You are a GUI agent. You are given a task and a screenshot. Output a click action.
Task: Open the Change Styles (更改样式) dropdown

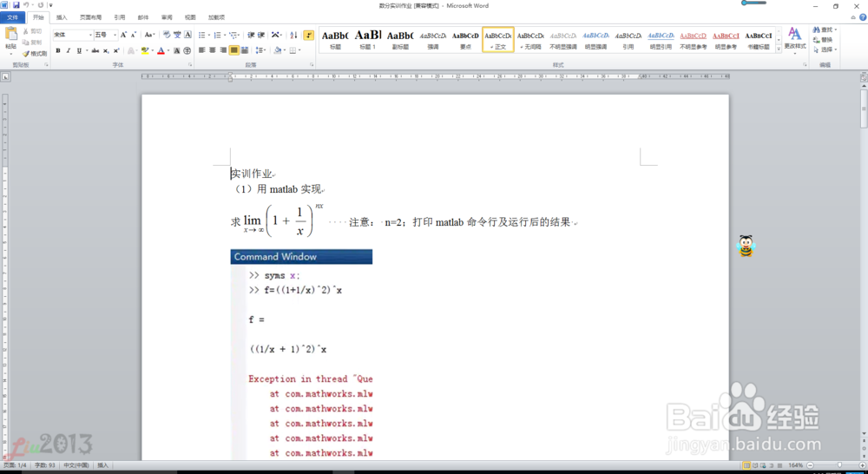[x=795, y=39]
